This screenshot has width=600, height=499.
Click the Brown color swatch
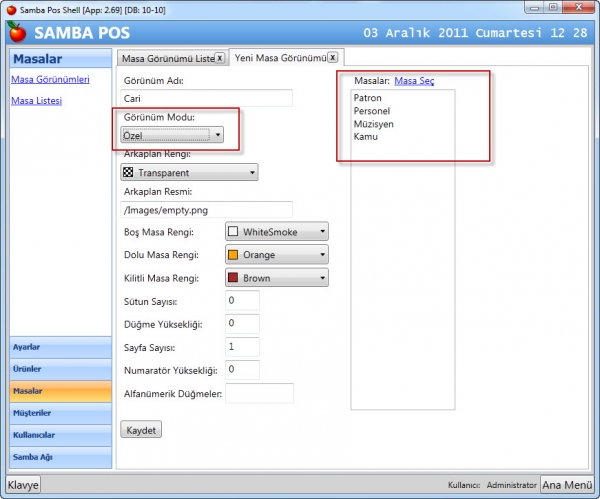tap(233, 277)
